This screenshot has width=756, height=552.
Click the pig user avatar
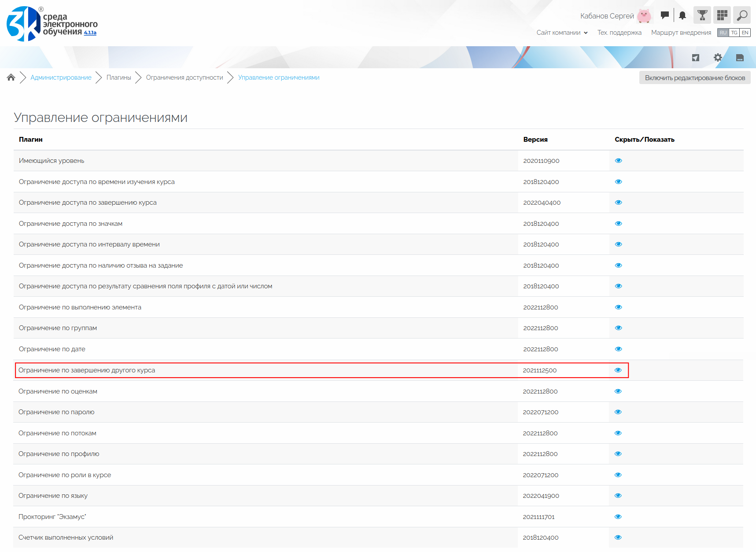644,16
